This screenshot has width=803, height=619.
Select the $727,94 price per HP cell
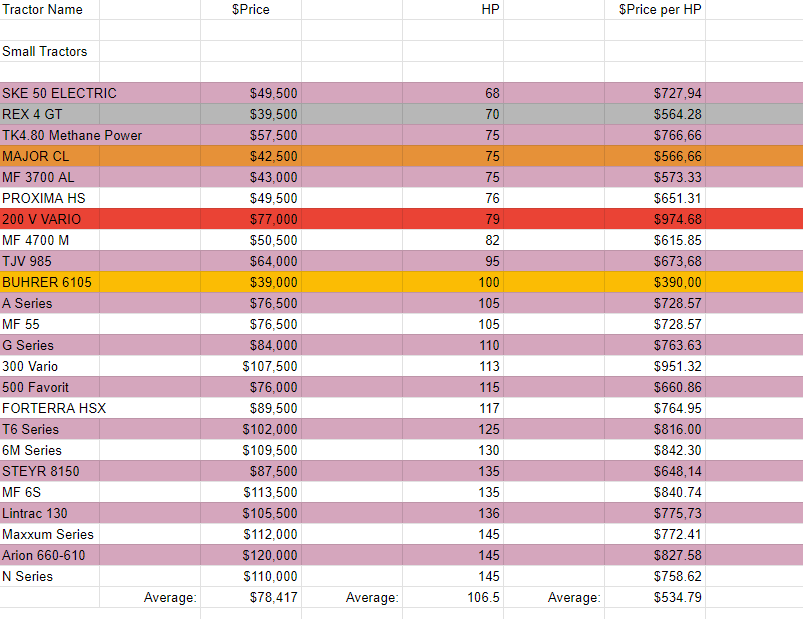(655, 93)
